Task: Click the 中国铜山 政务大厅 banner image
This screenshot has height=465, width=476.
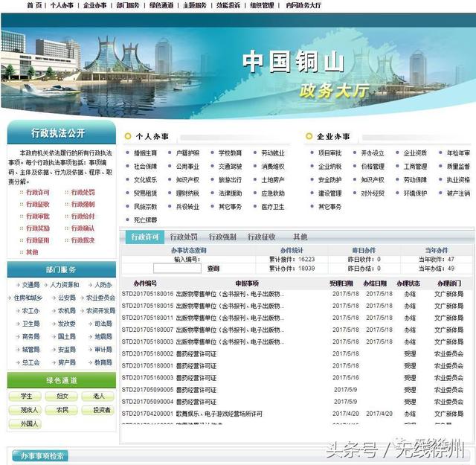Action: tap(238, 71)
